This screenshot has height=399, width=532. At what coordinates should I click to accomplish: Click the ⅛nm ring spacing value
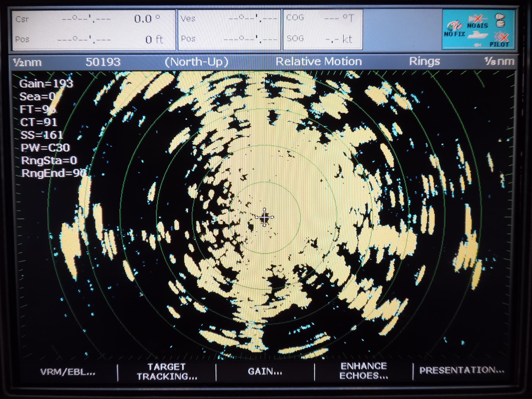click(x=499, y=61)
